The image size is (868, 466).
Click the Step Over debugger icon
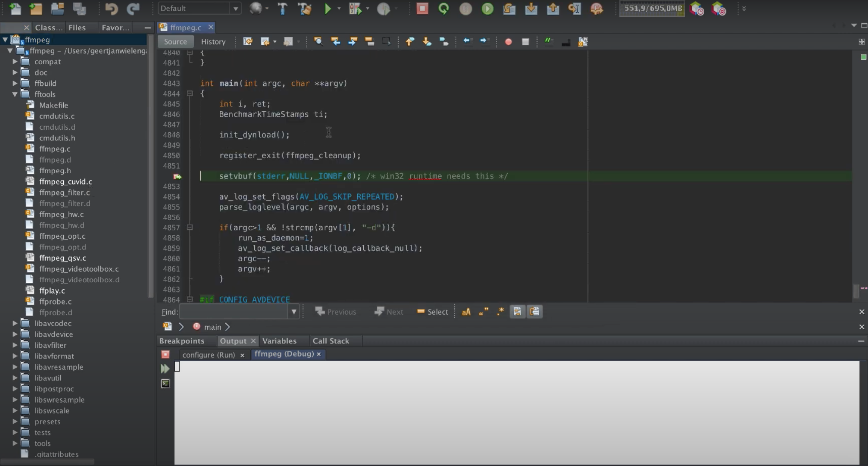[509, 8]
